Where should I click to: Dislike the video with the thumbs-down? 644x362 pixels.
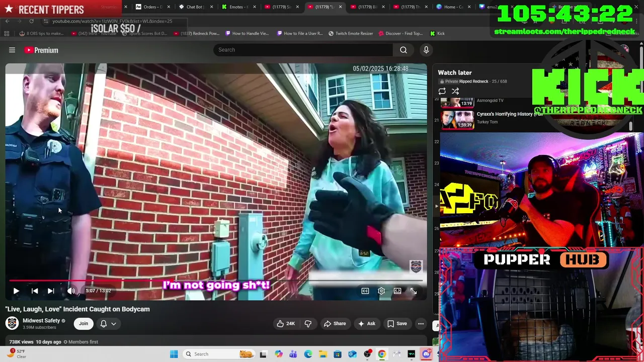(308, 324)
